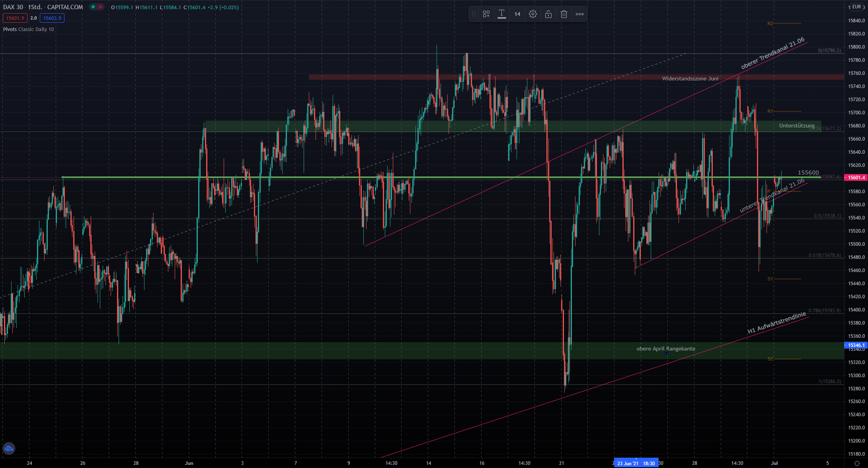Click the template grid-plus icon
868x468 pixels.
(486, 14)
